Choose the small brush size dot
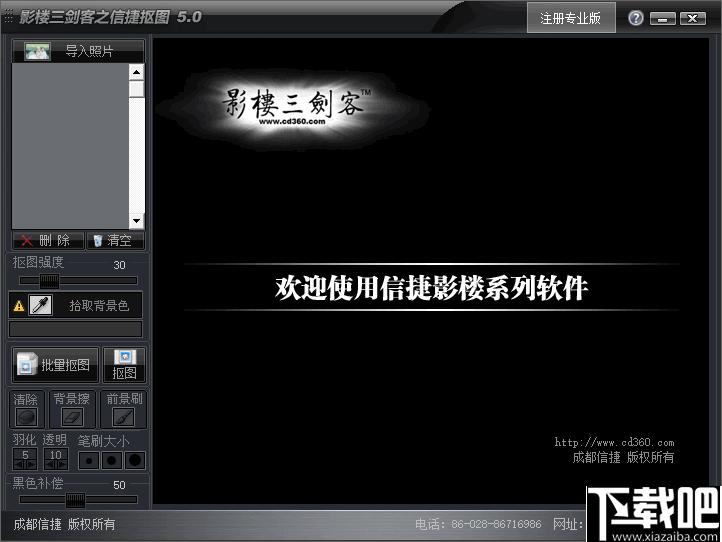 coord(89,460)
